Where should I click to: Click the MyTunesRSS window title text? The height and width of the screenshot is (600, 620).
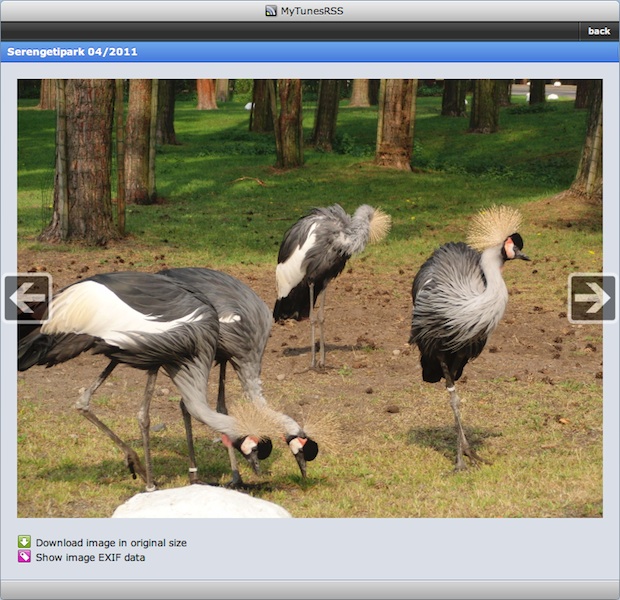point(312,11)
